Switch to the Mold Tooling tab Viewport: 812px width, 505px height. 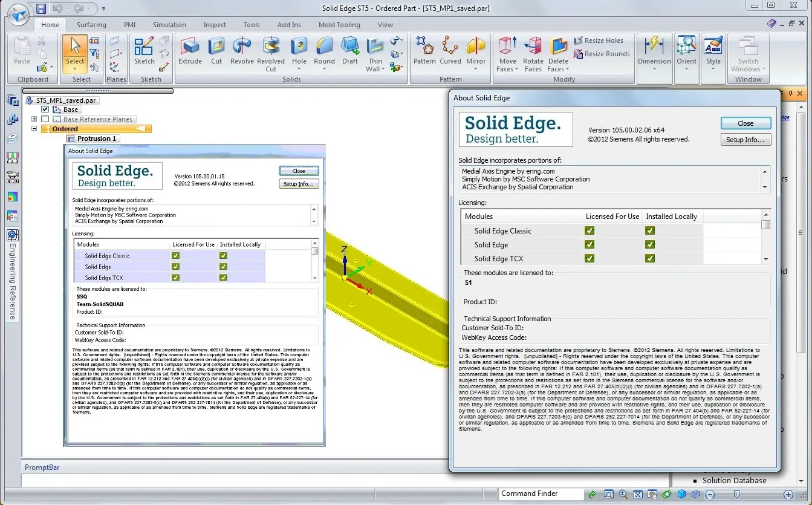point(339,25)
